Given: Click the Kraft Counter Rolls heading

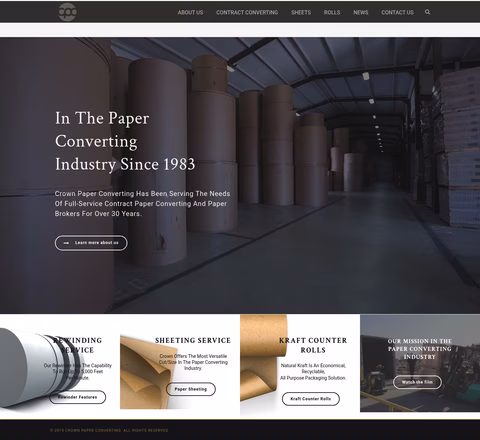Looking at the screenshot, I should [x=313, y=345].
